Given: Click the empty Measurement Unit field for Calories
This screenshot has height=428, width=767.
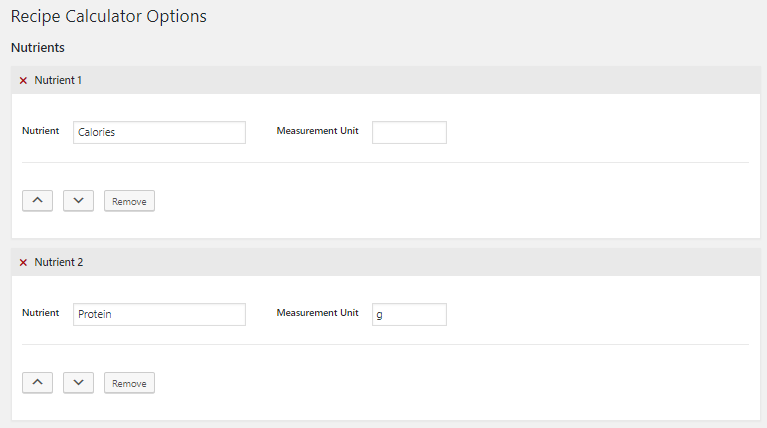Looking at the screenshot, I should tap(409, 133).
